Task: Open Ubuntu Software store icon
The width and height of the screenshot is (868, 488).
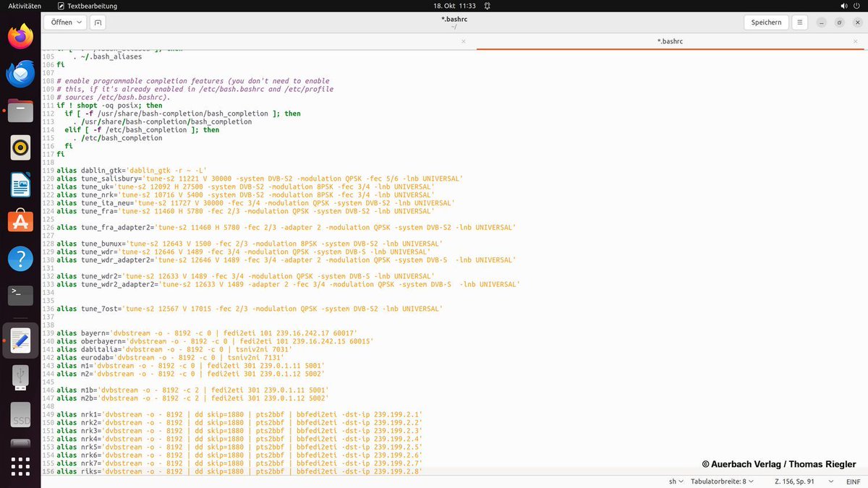Action: coord(21,221)
